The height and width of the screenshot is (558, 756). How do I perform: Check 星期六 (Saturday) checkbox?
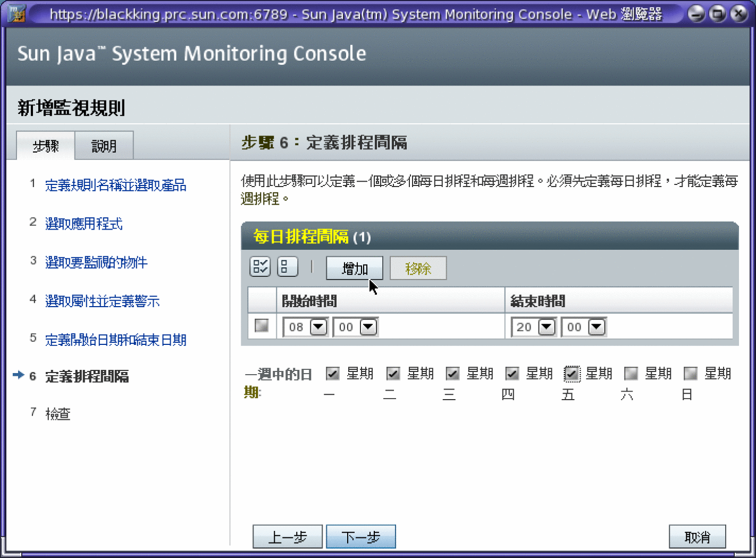pyautogui.click(x=631, y=374)
